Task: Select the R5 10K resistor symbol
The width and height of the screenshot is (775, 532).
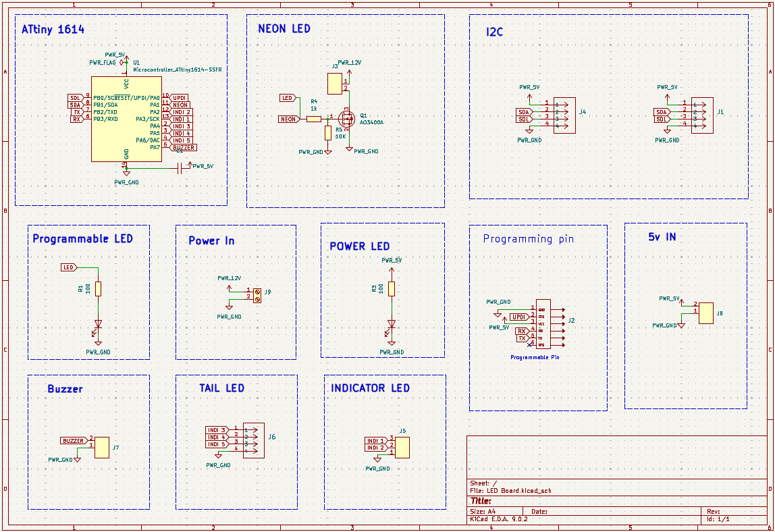Action: pyautogui.click(x=327, y=133)
